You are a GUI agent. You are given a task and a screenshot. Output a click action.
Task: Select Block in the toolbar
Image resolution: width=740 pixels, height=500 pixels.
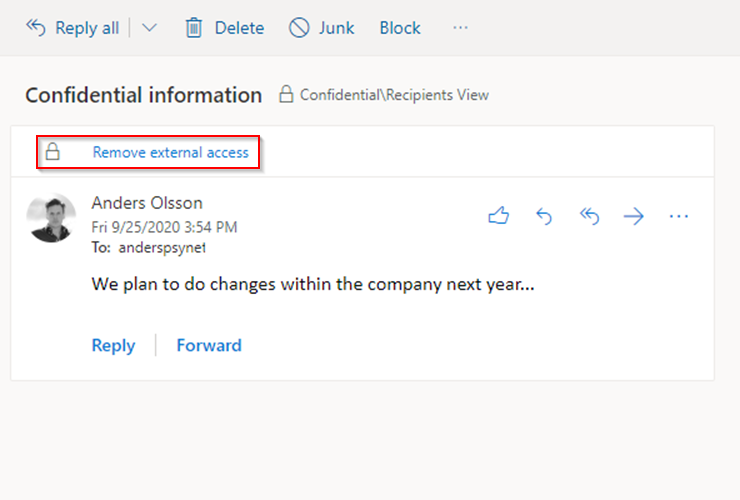point(400,28)
